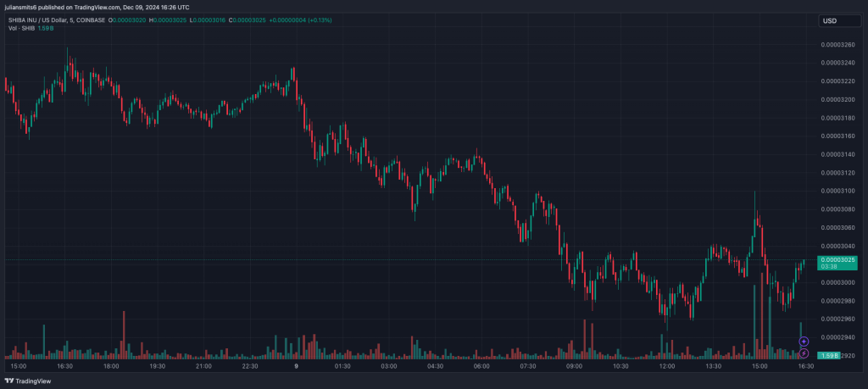Click the 0.00003240 price axis label
868x389 pixels.
coord(838,63)
